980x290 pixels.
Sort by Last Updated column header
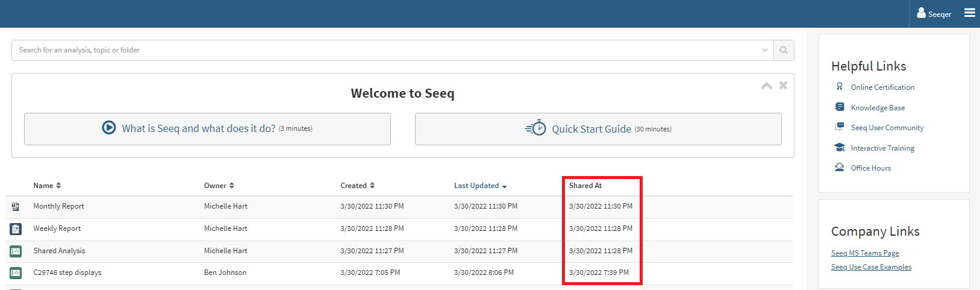coord(481,186)
